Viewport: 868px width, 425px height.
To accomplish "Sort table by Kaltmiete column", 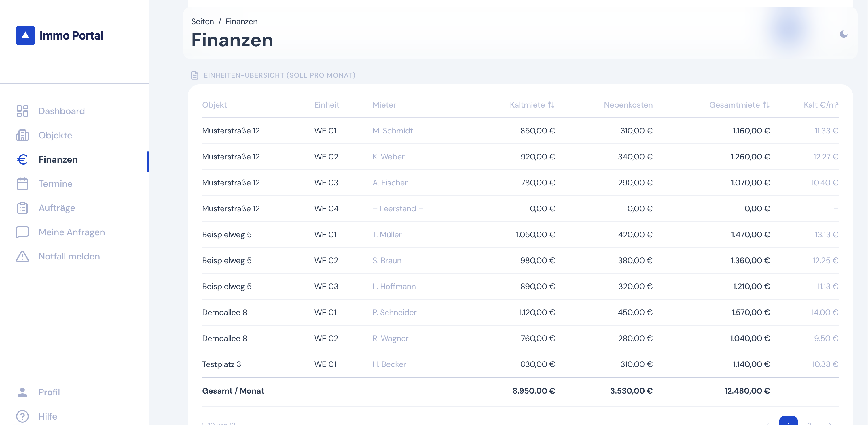I will pos(532,105).
